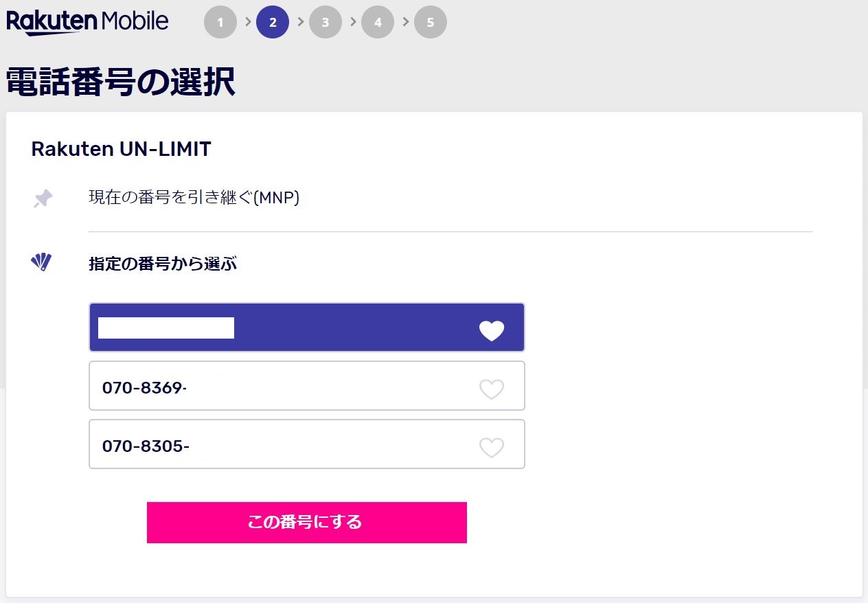The height and width of the screenshot is (603, 868).
Task: Click the active step 2 circle
Action: [273, 22]
